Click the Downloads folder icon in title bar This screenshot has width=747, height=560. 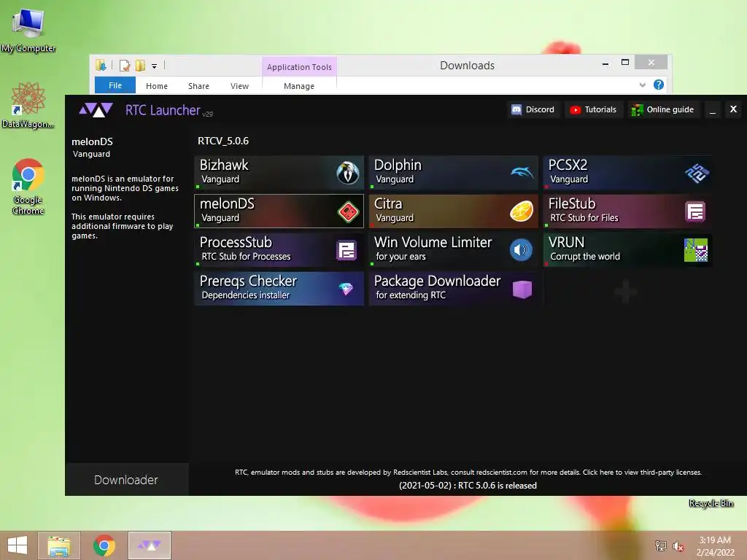pyautogui.click(x=101, y=65)
